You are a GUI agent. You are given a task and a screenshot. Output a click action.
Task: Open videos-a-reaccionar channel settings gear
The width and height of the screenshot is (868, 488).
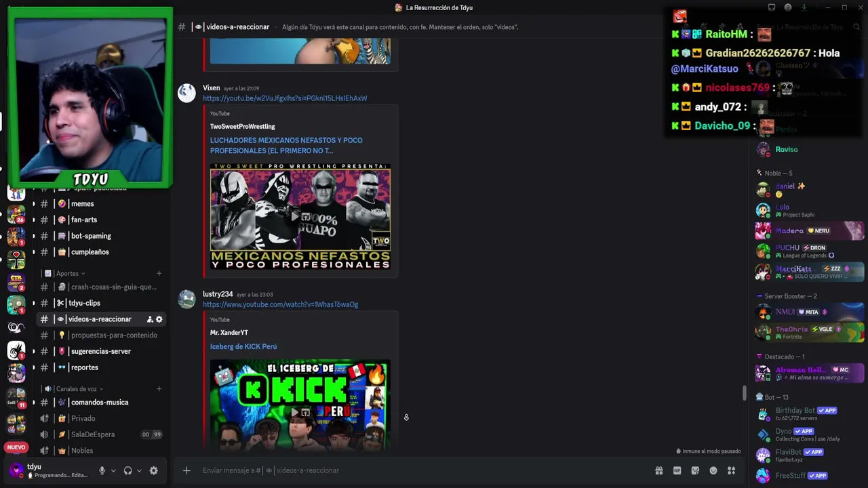[x=159, y=319]
